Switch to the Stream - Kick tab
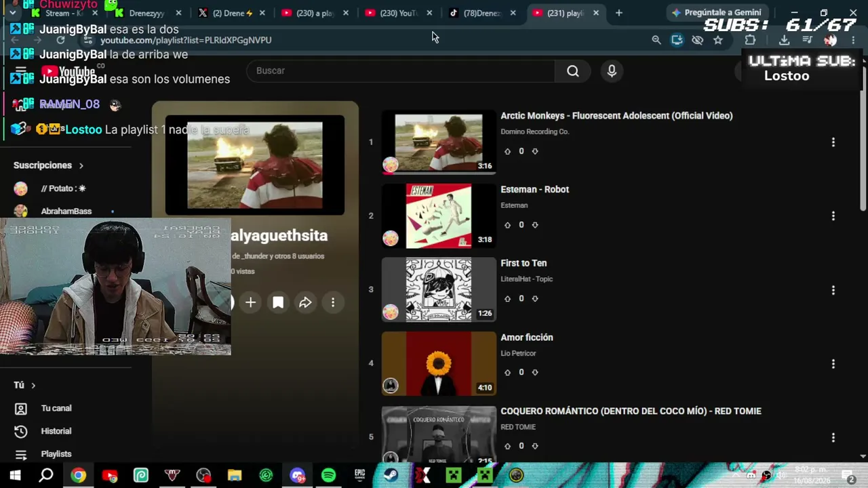 tap(63, 13)
